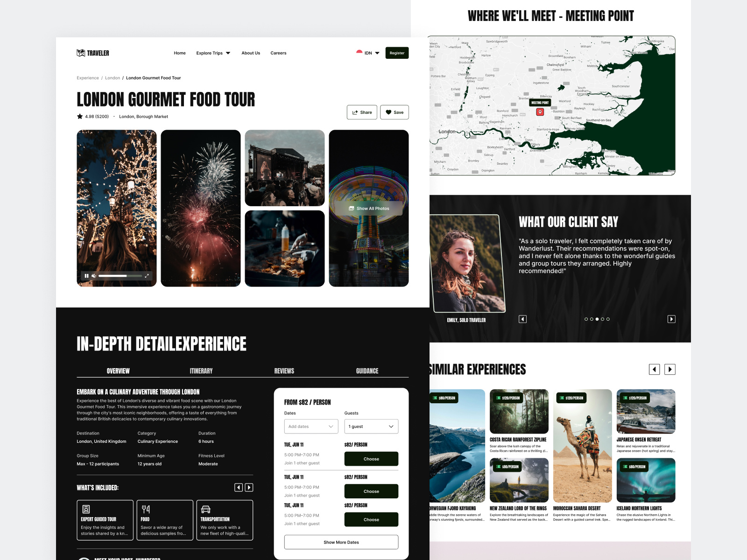Click the Add dates input field
This screenshot has width=747, height=560.
click(311, 426)
